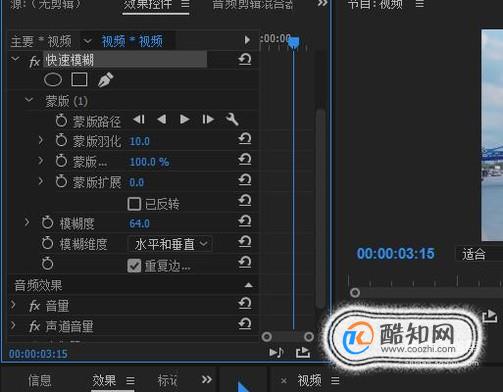Expand the 音量 effect

[13, 304]
